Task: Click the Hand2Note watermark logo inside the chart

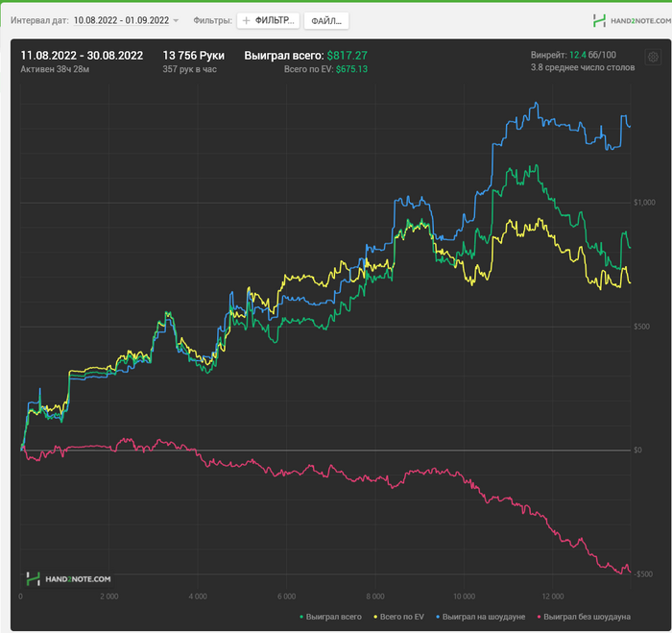Action: coord(68,578)
